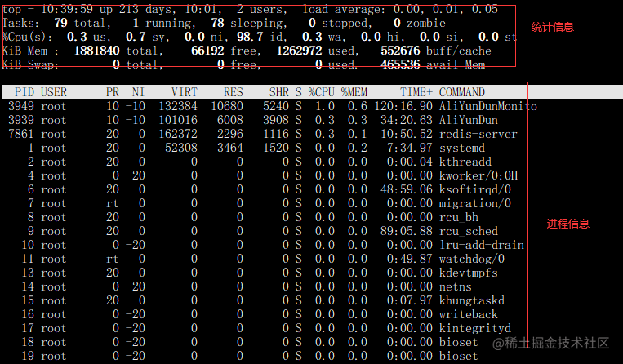The image size is (623, 364).
Task: Click avail Mem value 465536
Action: coord(400,64)
